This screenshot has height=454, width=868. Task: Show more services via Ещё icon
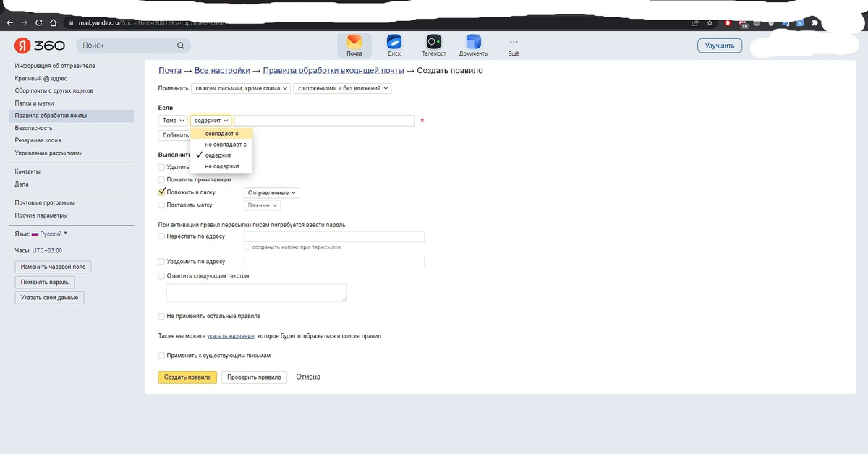click(514, 42)
